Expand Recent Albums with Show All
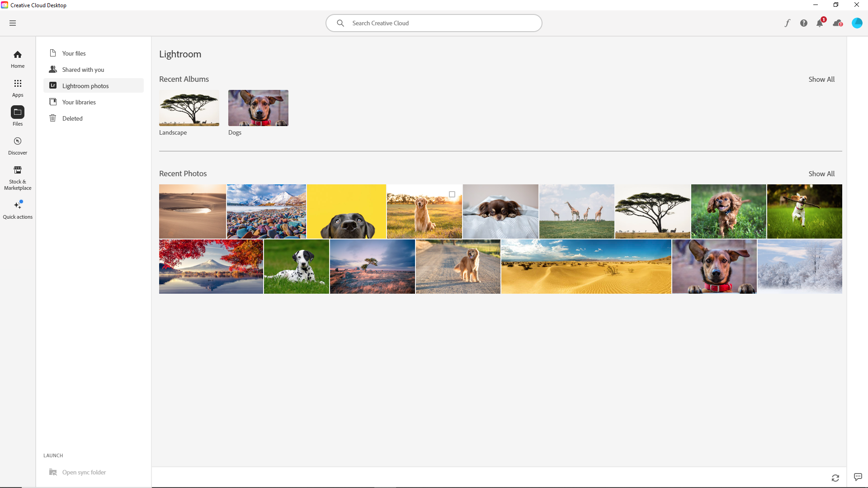This screenshot has width=868, height=488. [821, 79]
